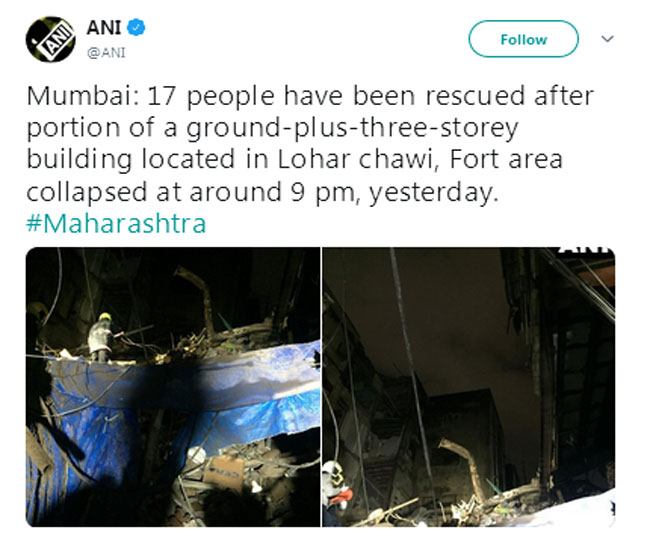Screen dimensions: 650x540
Task: Open the ANI profile avatar
Action: click(51, 39)
